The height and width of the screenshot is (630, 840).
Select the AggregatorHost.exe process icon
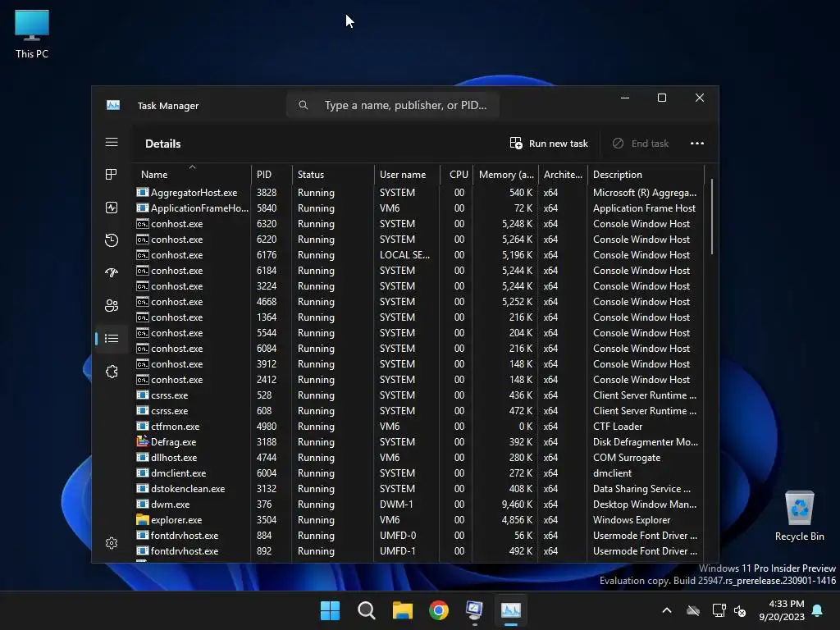coord(143,192)
